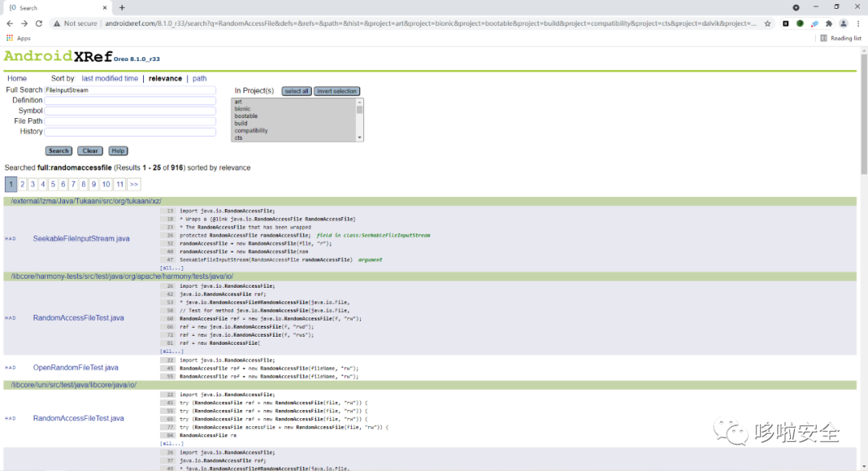Viewport: 868px width, 471px height.
Task: Go to results page 10
Action: click(x=106, y=184)
